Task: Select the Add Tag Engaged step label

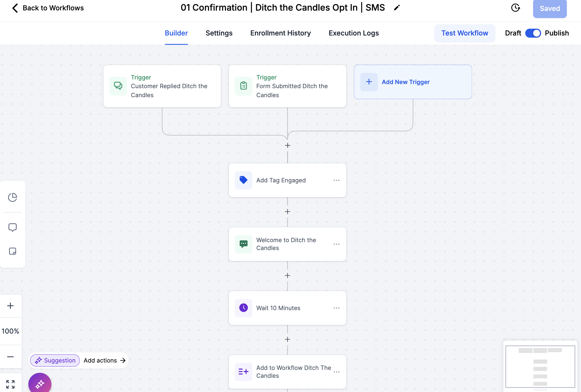Action: pyautogui.click(x=281, y=180)
